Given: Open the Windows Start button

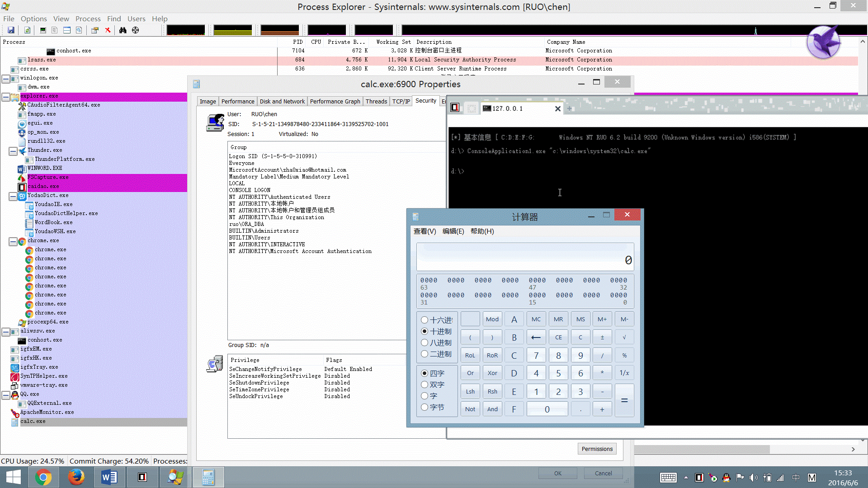Looking at the screenshot, I should coord(14,477).
